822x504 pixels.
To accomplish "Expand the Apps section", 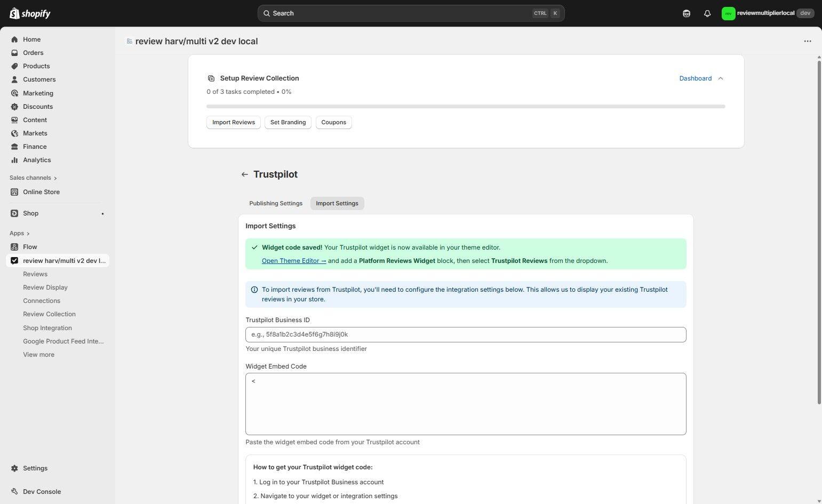I will pos(20,233).
